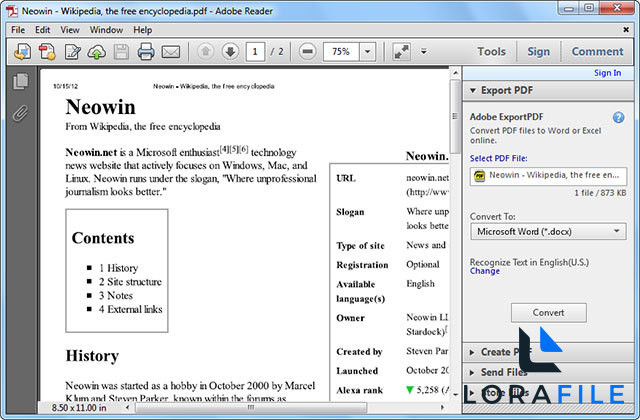Screen dimensions: 640x420
Task: Click '1 History' in Contents box
Action: [x=118, y=268]
